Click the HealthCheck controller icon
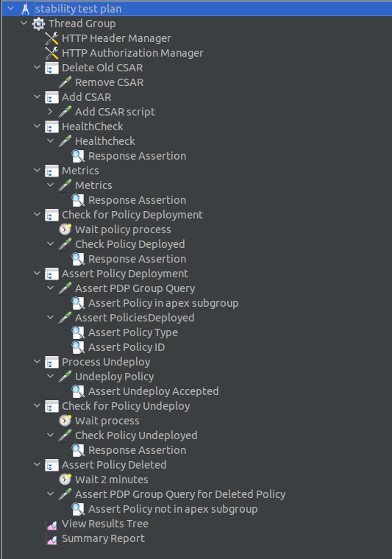This screenshot has width=392, height=559. click(x=51, y=127)
